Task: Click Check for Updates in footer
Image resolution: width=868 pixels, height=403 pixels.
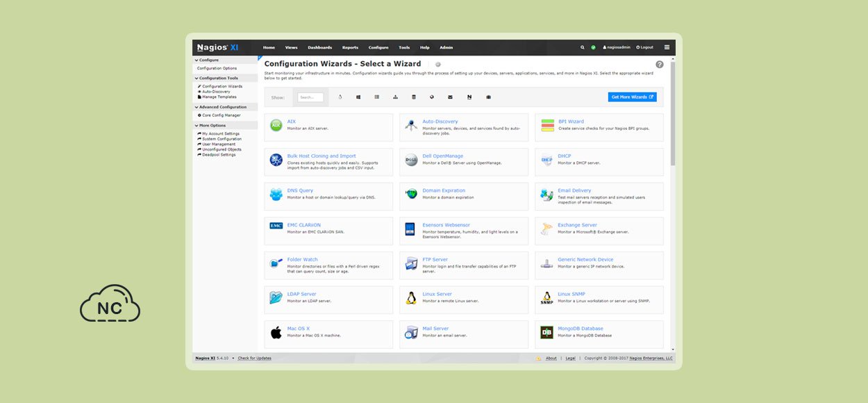Action: click(255, 359)
